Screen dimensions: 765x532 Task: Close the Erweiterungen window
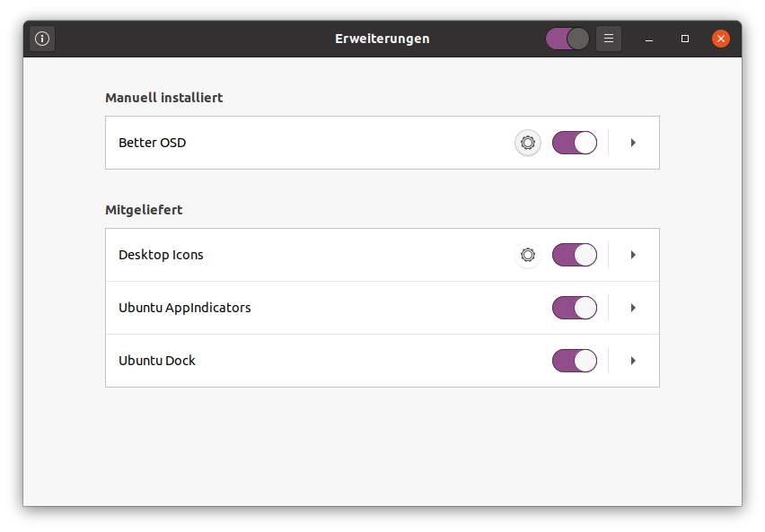[x=721, y=39]
